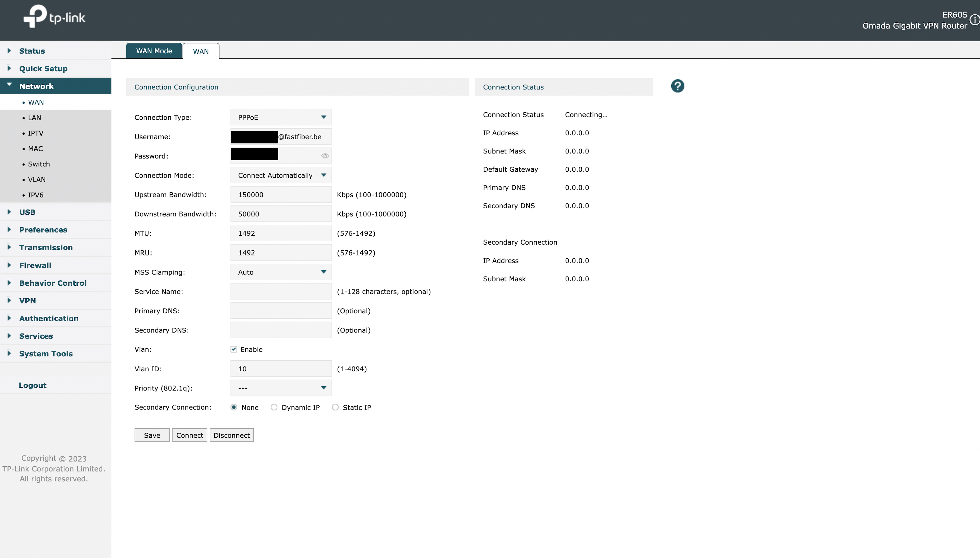This screenshot has height=558, width=980.
Task: Expand the VPN section arrow
Action: (x=9, y=301)
